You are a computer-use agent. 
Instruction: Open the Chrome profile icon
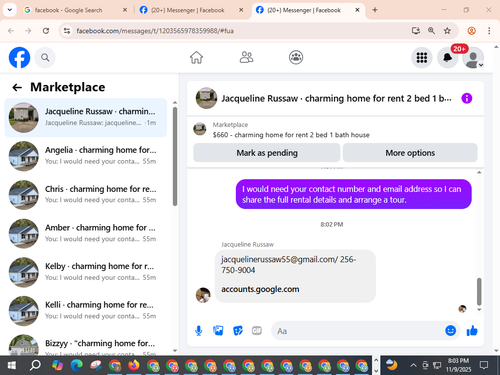coord(471,31)
